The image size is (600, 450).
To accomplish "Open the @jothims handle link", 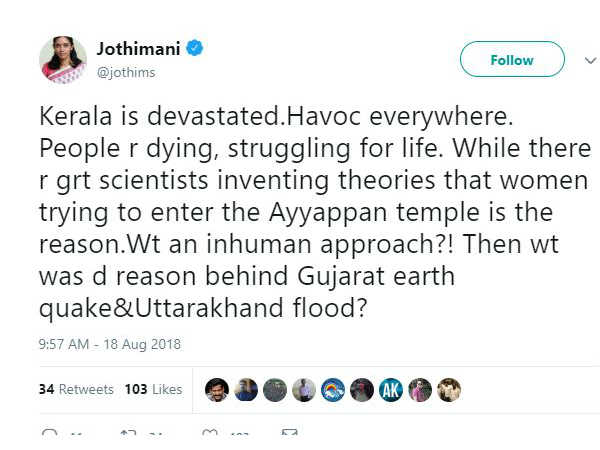I will pyautogui.click(x=125, y=72).
